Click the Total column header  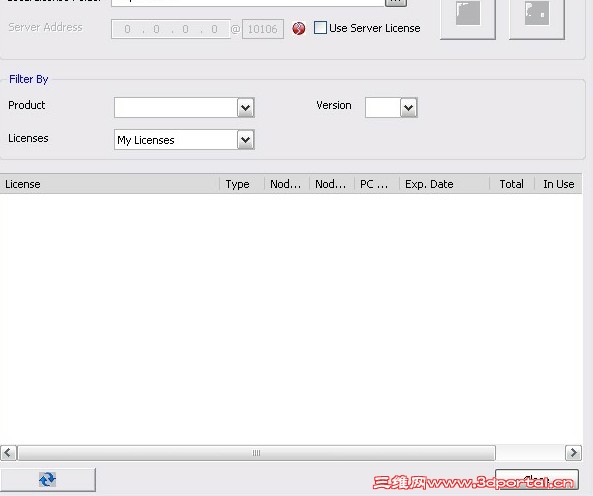(512, 184)
